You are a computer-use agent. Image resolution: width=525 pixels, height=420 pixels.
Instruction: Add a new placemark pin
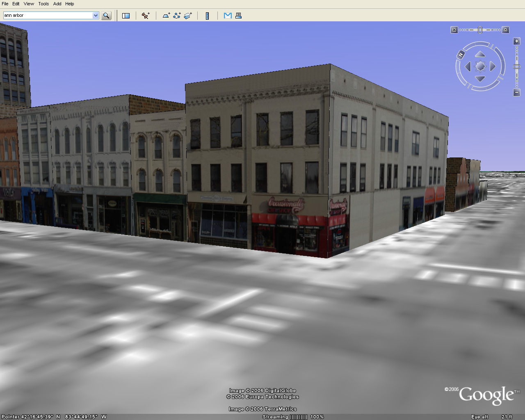tap(146, 16)
